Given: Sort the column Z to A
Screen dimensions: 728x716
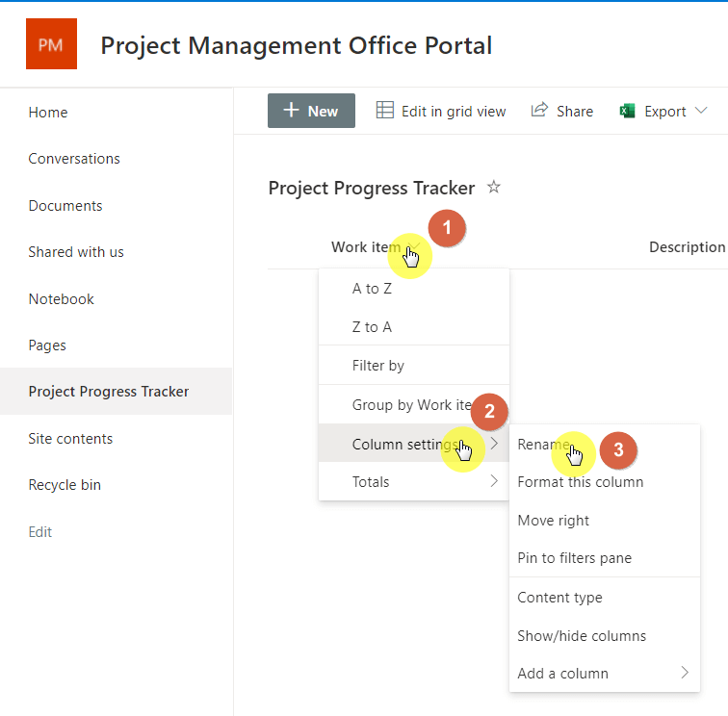Looking at the screenshot, I should 414,326.
